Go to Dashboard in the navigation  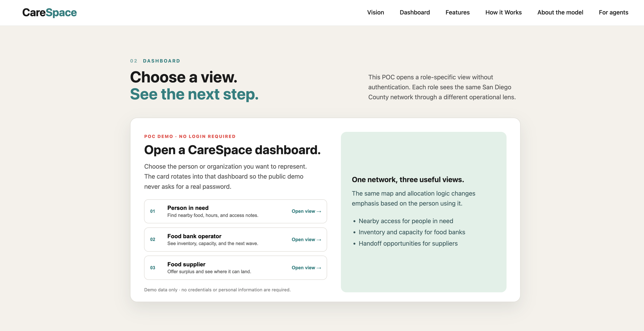[x=415, y=12]
